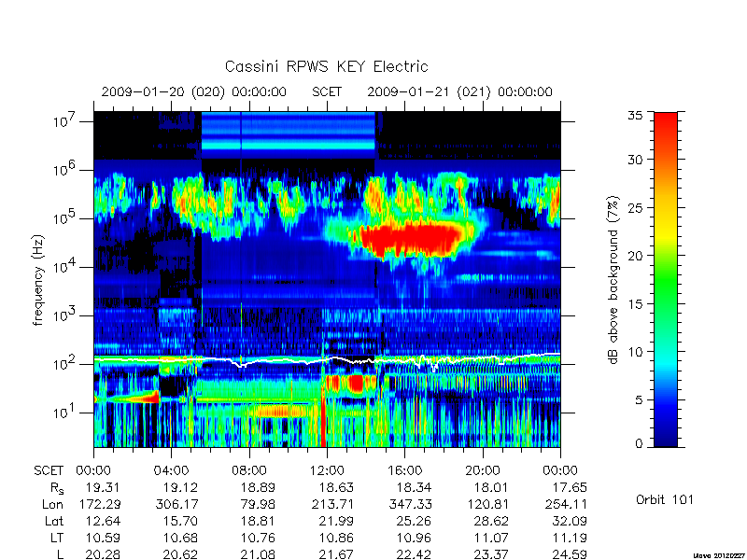Click the L value '21.67'
The image size is (747, 560).
pyautogui.click(x=336, y=554)
